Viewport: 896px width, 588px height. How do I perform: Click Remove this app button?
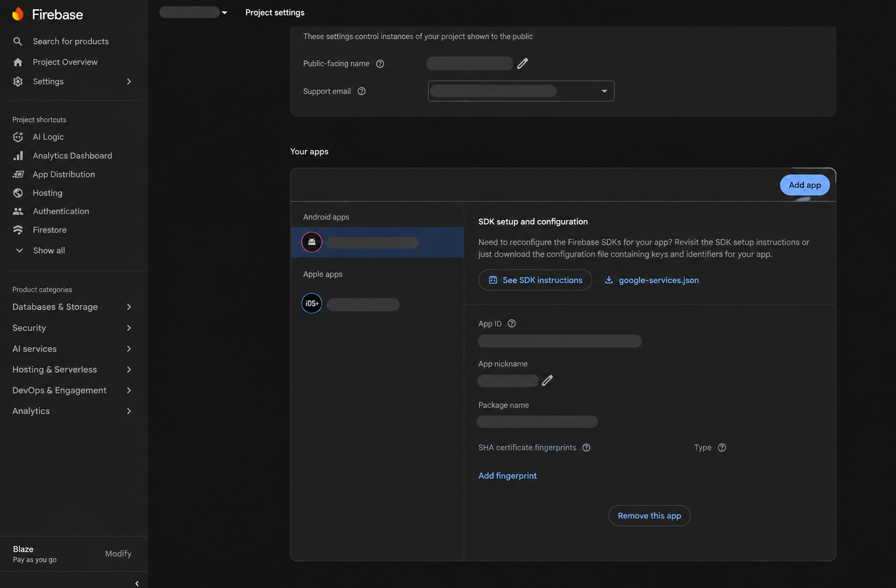(x=649, y=516)
